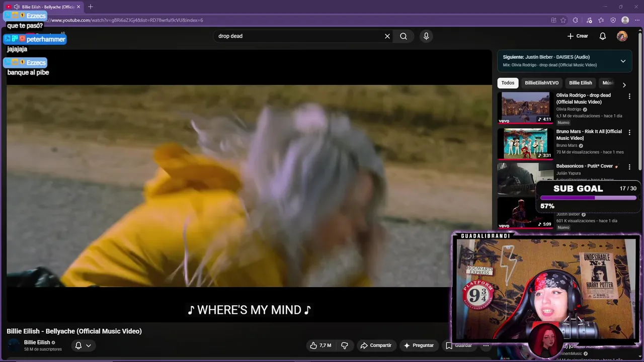Screen dimensions: 644x362
Task: Click the Crear create button
Action: click(x=578, y=36)
